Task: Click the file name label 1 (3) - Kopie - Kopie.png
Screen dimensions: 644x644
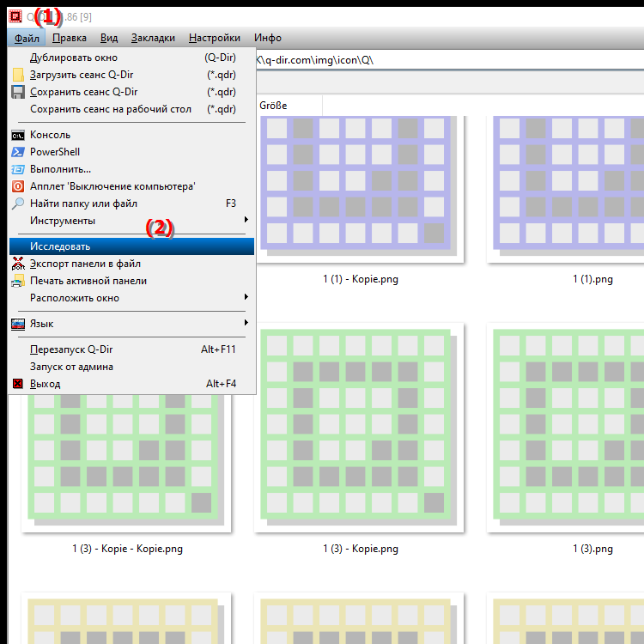Action: tap(128, 549)
